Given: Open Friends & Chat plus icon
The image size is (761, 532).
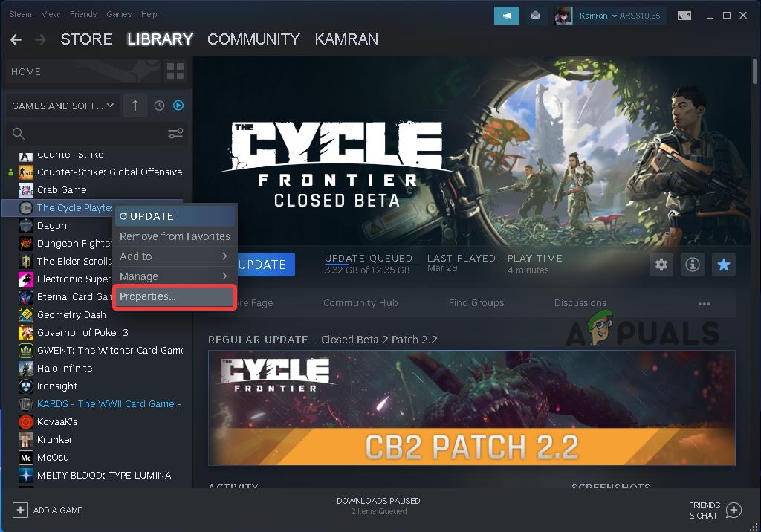Looking at the screenshot, I should coord(734,510).
